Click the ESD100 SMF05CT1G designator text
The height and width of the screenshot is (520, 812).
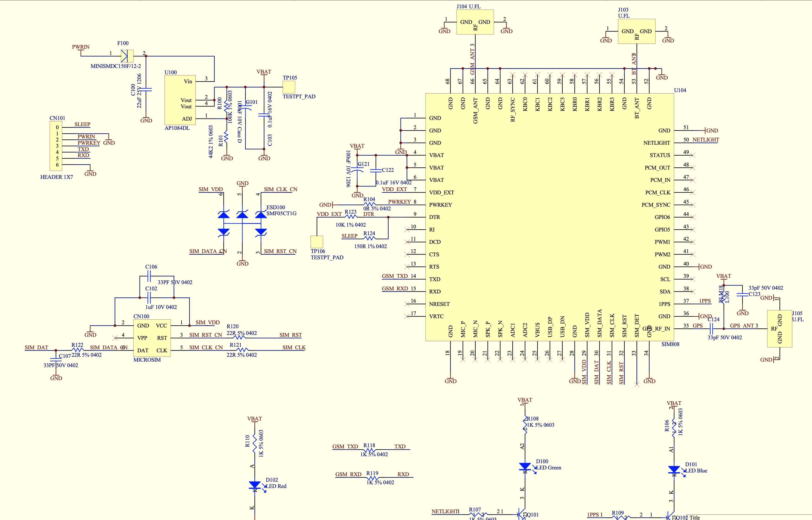coord(275,207)
